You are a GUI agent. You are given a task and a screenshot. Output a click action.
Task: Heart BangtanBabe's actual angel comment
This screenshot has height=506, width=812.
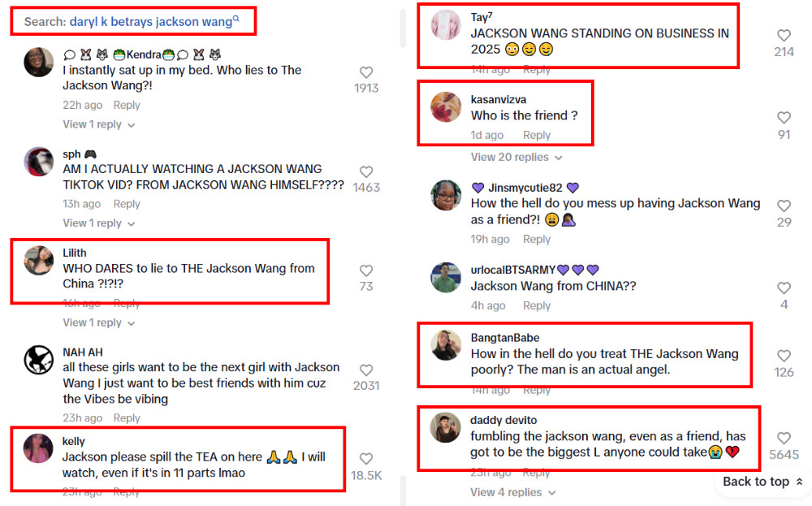[784, 356]
